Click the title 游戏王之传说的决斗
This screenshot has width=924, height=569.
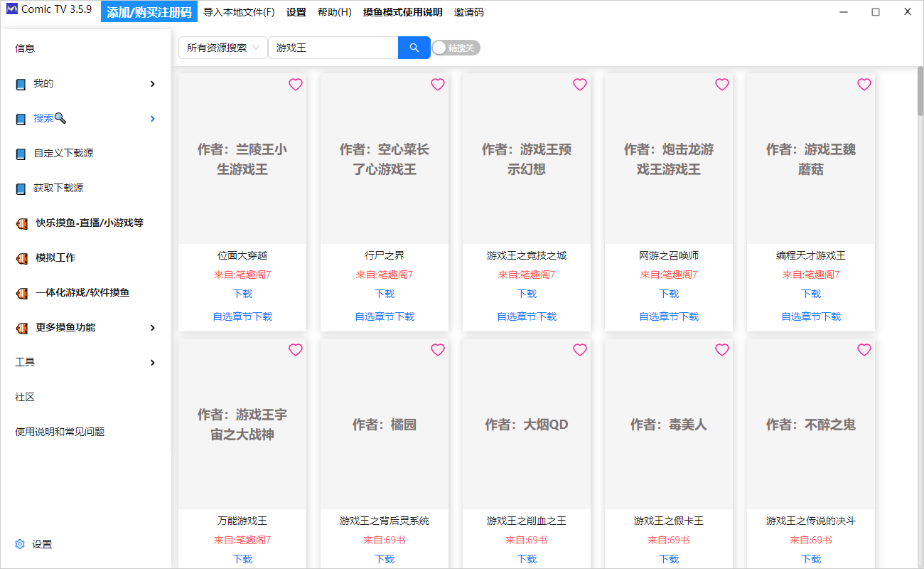pyautogui.click(x=811, y=521)
